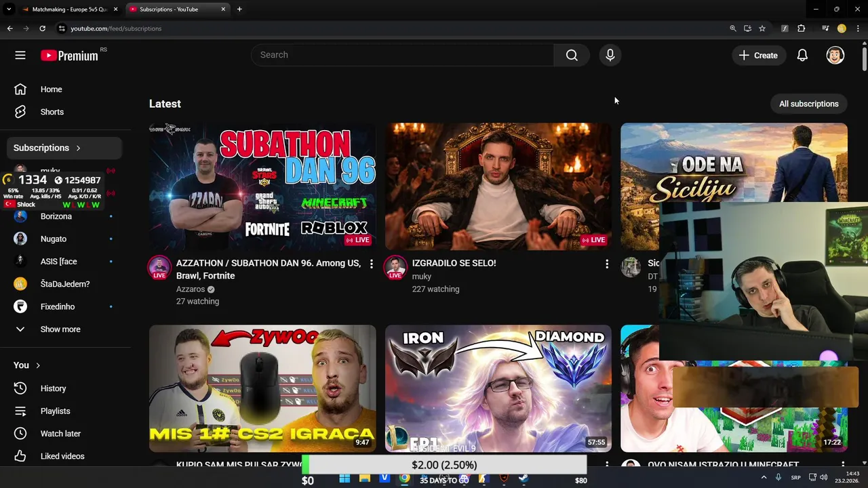Open more options for the AZZATHON video
The image size is (868, 488).
[371, 264]
